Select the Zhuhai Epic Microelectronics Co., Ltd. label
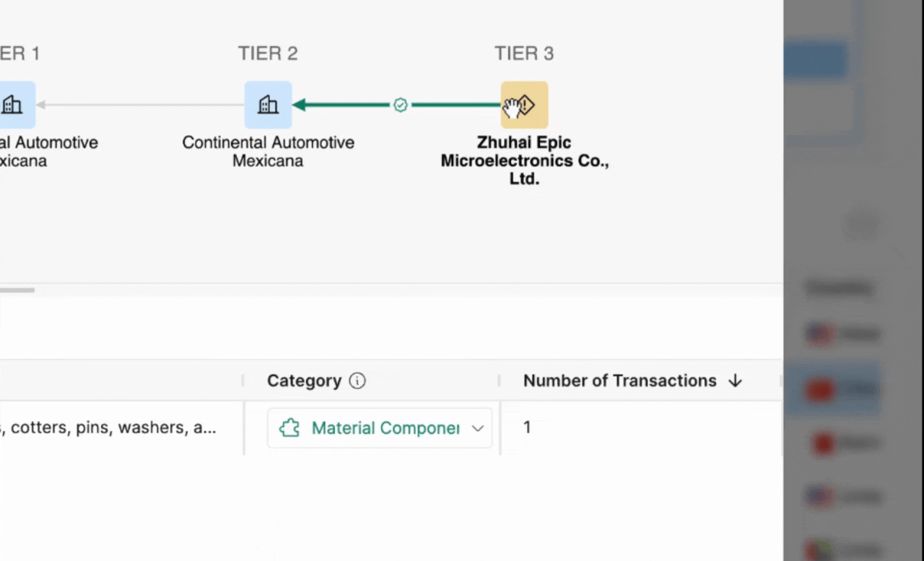This screenshot has width=924, height=561. pyautogui.click(x=524, y=160)
